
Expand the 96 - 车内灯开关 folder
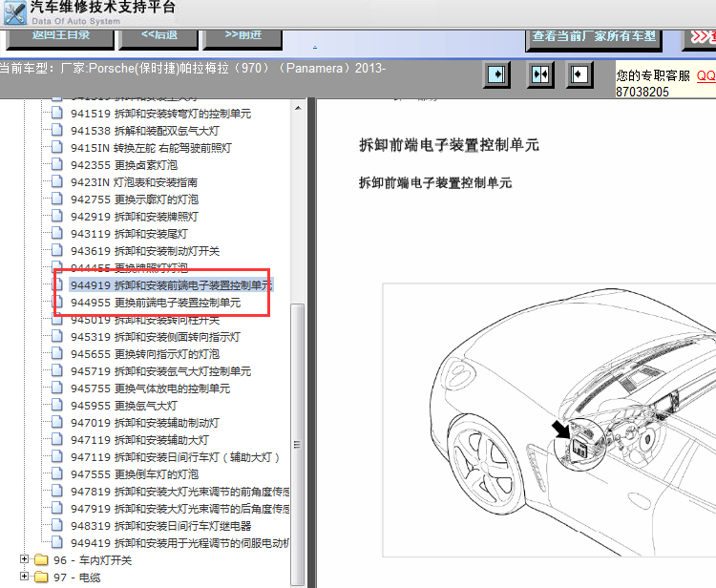[24, 559]
